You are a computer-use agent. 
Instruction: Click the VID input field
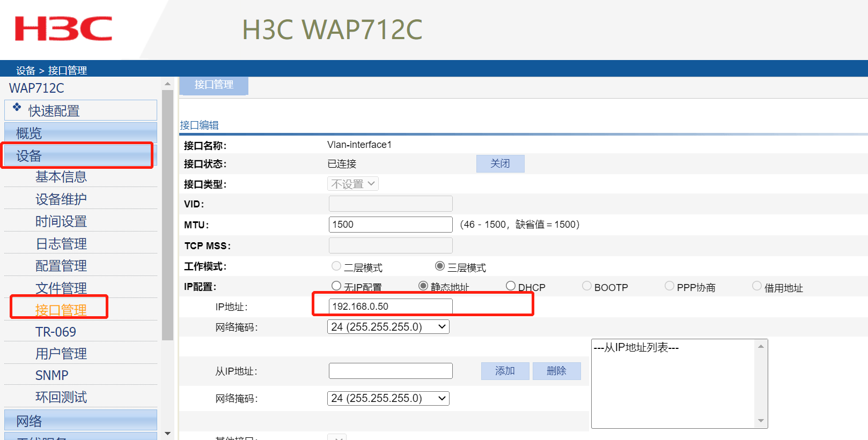pos(391,204)
